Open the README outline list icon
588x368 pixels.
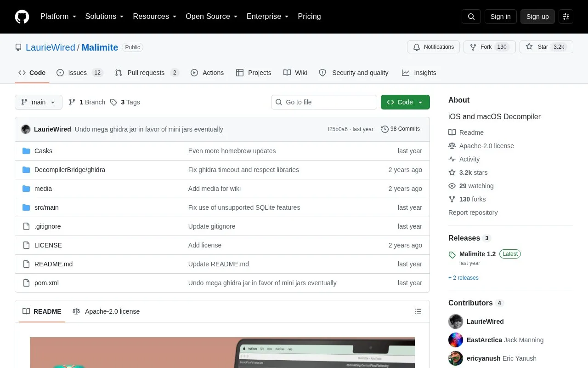point(418,311)
